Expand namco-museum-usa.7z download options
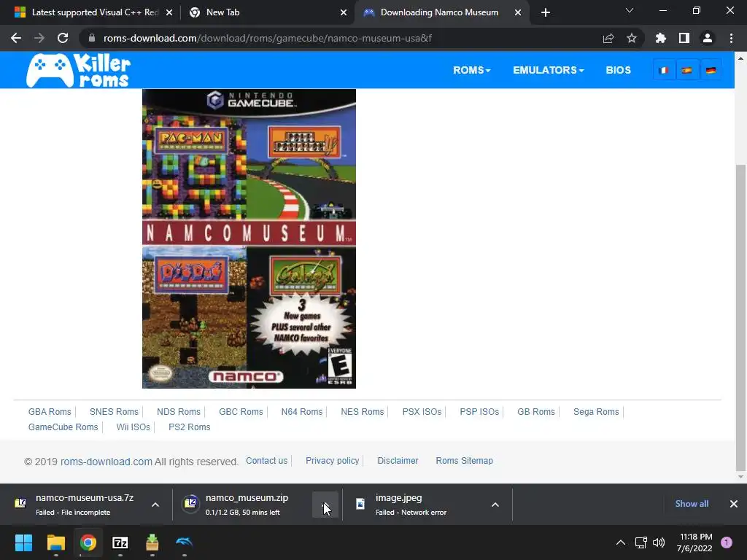The height and width of the screenshot is (560, 747). pyautogui.click(x=155, y=505)
